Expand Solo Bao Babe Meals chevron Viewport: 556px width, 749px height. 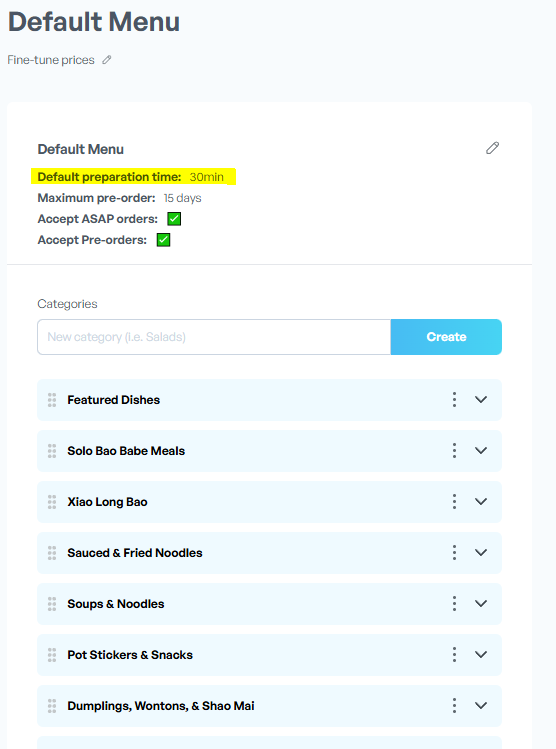(481, 450)
